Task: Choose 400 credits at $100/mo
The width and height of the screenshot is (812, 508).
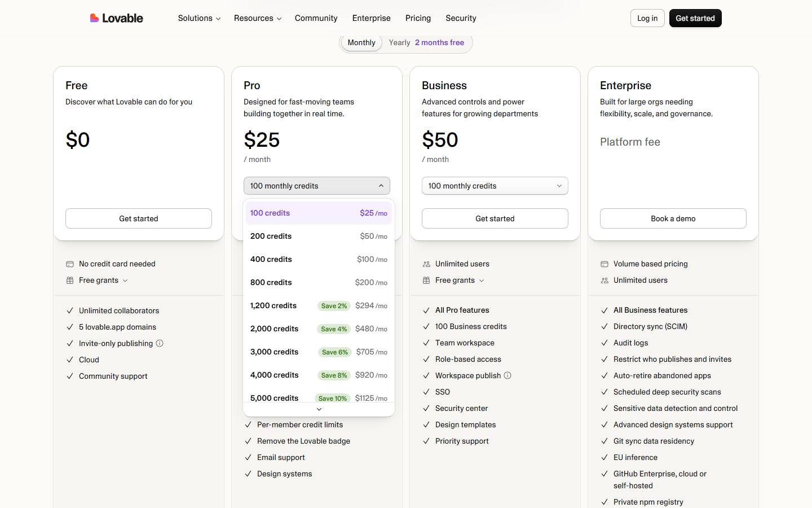Action: [x=319, y=259]
